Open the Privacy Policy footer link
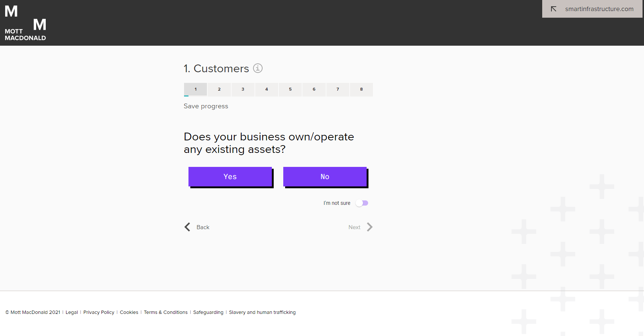644x336 pixels. [99, 312]
